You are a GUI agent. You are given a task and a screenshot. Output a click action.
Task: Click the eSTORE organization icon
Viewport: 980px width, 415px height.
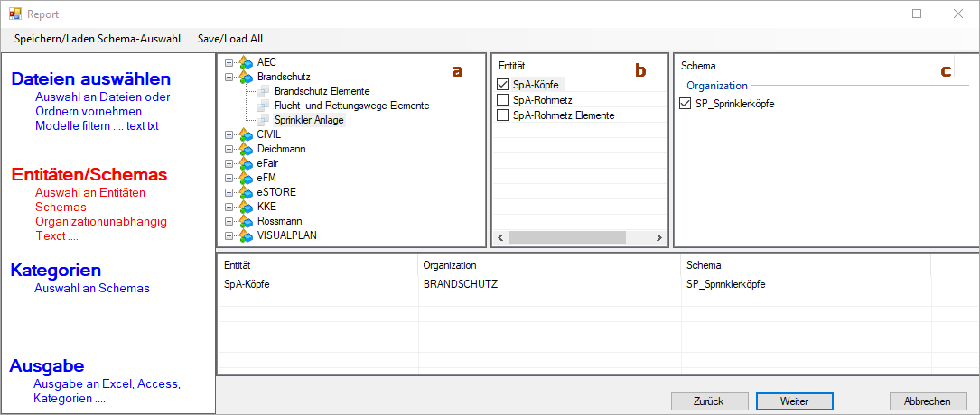click(x=246, y=191)
